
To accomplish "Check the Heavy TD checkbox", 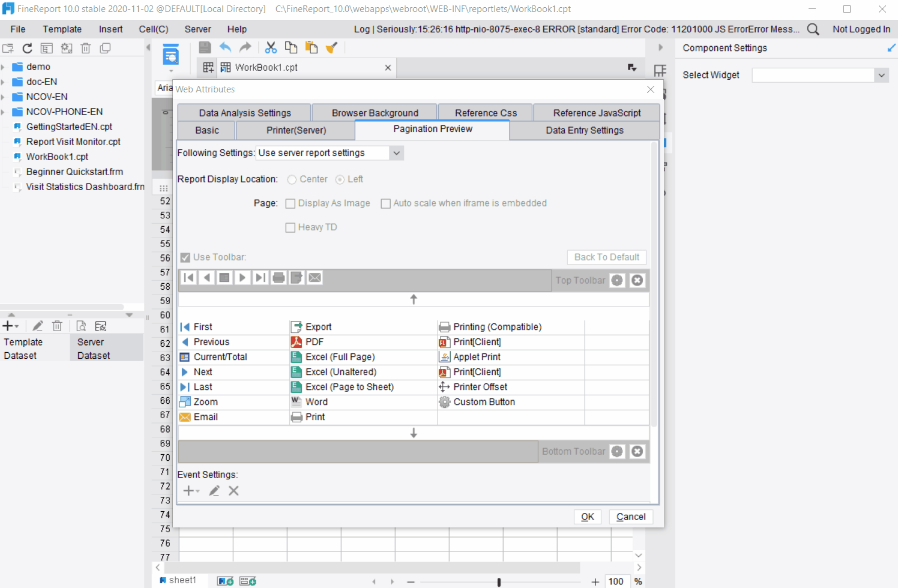I will pos(290,227).
